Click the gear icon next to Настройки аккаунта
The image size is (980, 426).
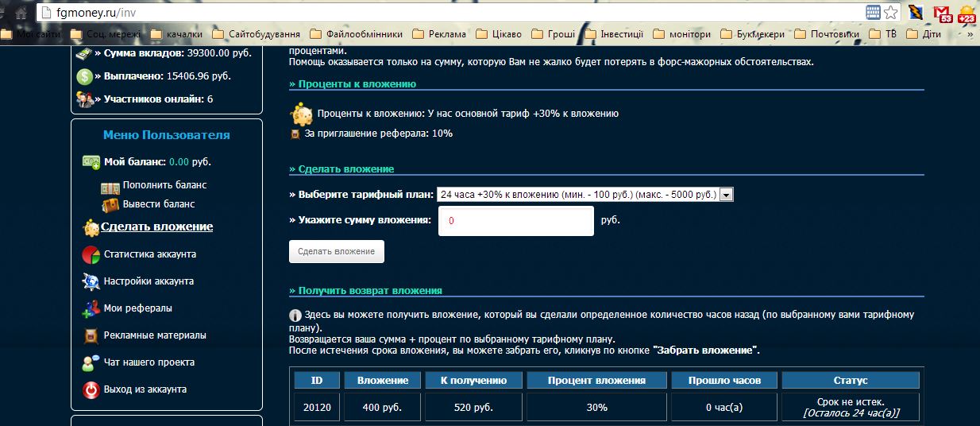91,281
